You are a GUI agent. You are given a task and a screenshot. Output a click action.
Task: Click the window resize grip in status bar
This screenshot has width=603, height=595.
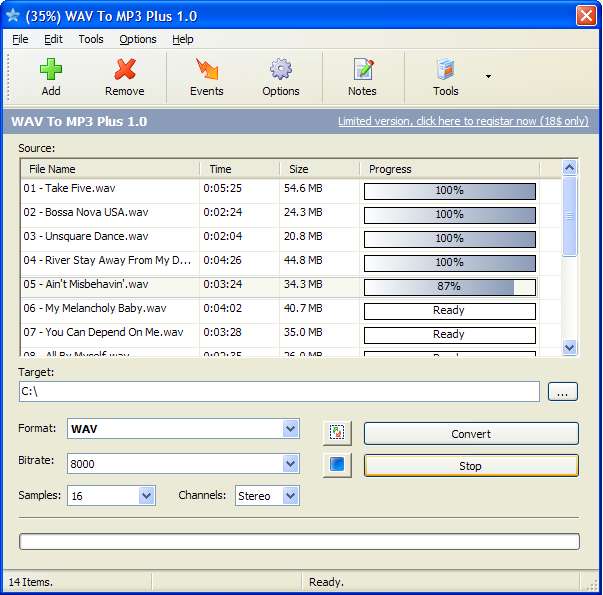592,585
